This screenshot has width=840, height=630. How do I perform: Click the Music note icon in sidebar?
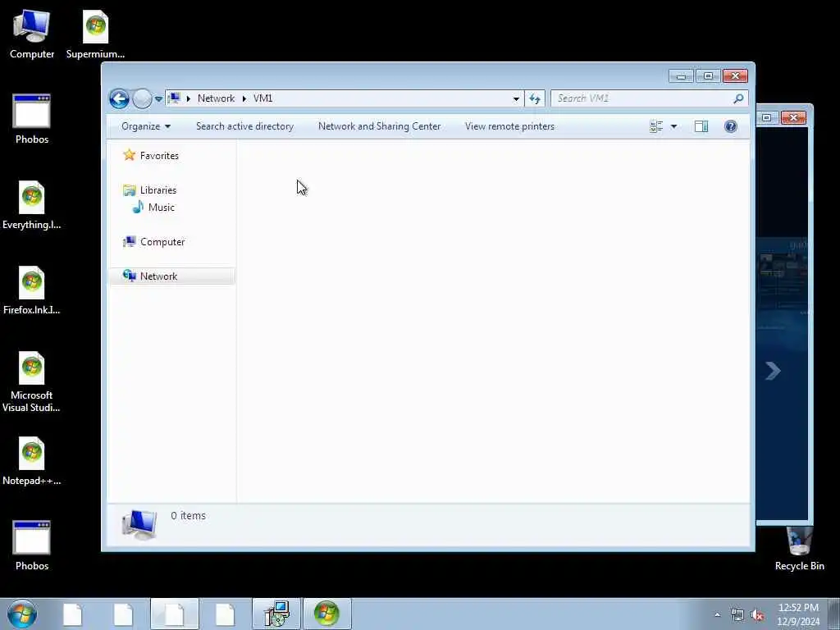[x=138, y=207]
